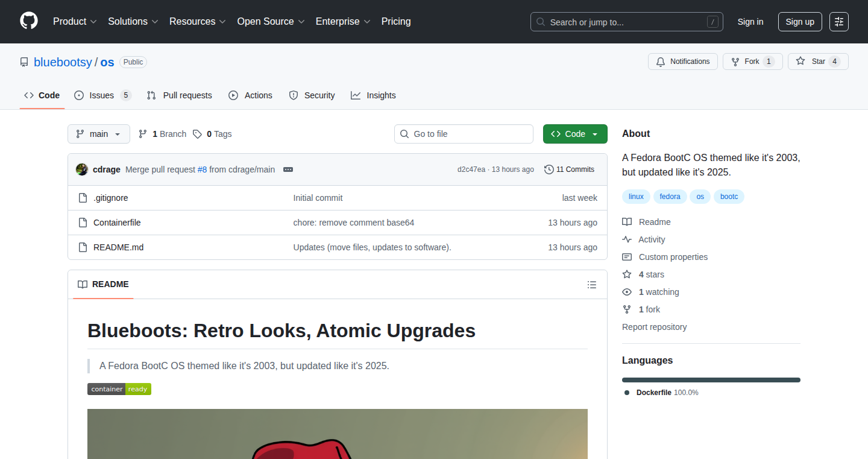Click the Fork icon button
The height and width of the screenshot is (459, 868).
point(735,62)
